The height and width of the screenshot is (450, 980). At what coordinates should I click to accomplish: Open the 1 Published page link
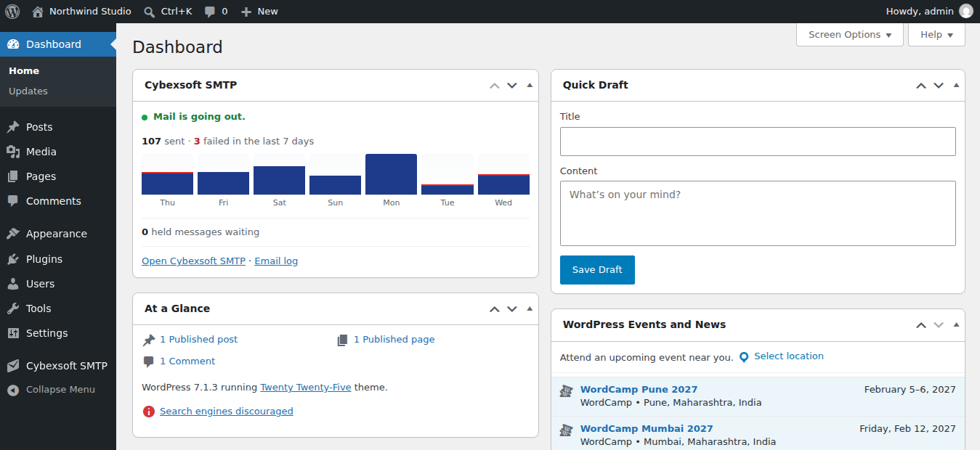(x=394, y=340)
